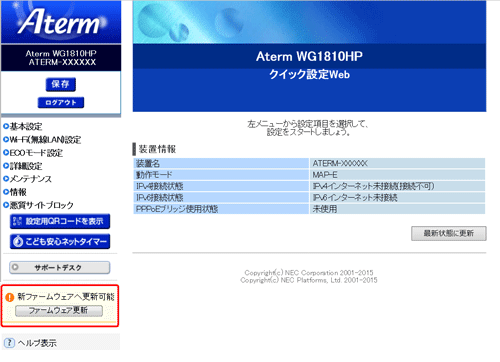Click the blue arrow icon beside ECOモード設定
This screenshot has width=500, height=362.
6,153
